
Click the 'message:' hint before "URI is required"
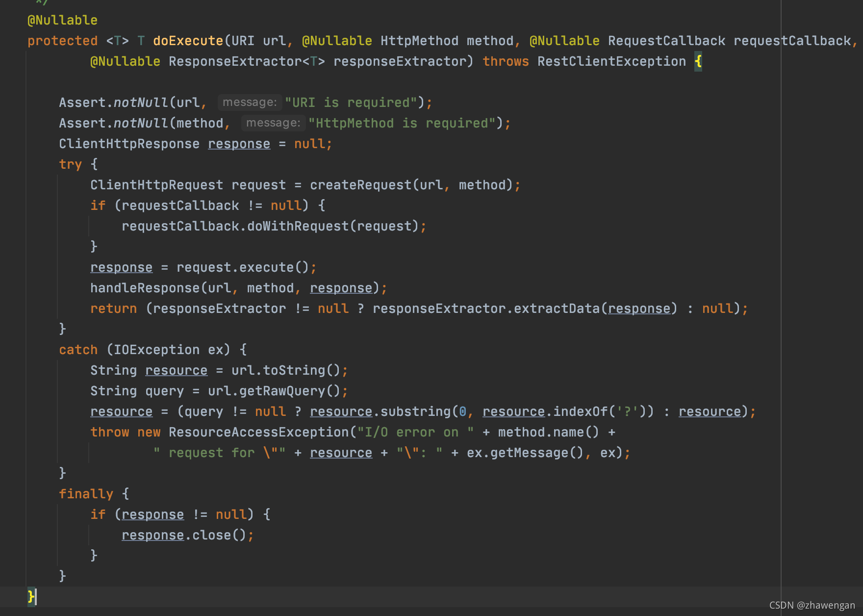pos(250,102)
